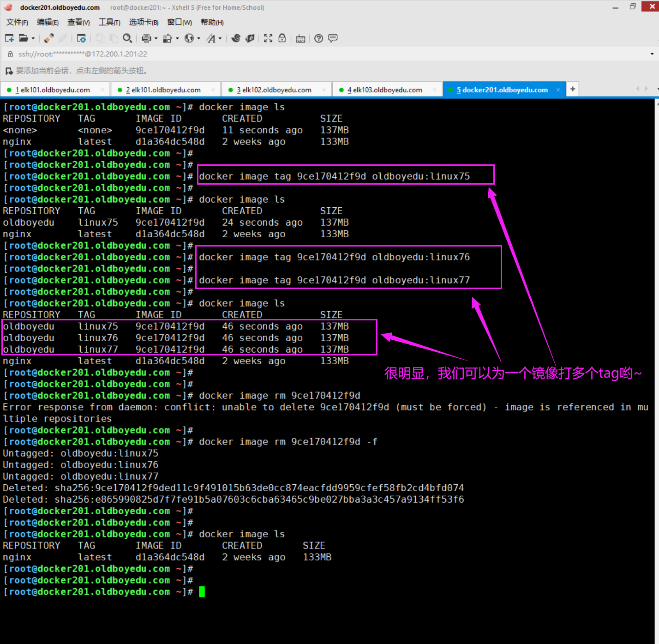The width and height of the screenshot is (659, 644).
Task: Open the 工具(T) menu
Action: point(109,22)
